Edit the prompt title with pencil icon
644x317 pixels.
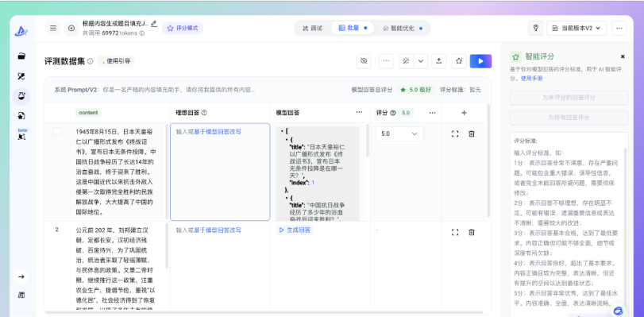click(x=154, y=23)
